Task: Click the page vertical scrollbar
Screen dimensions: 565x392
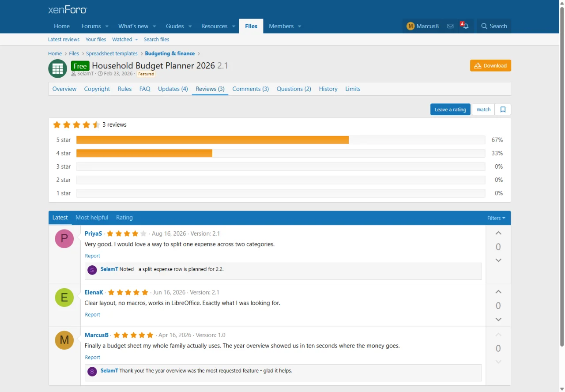Action: [562, 177]
